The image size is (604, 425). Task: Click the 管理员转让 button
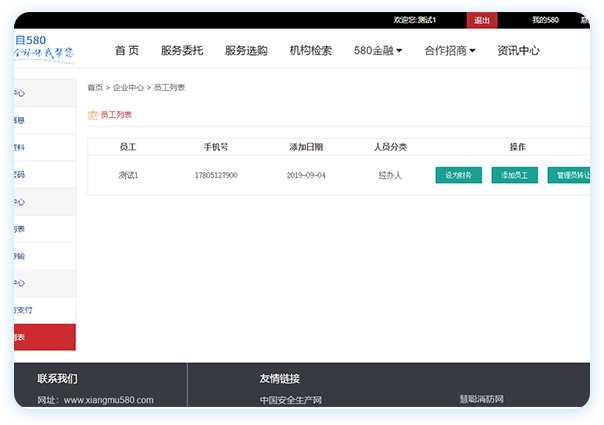pyautogui.click(x=572, y=175)
